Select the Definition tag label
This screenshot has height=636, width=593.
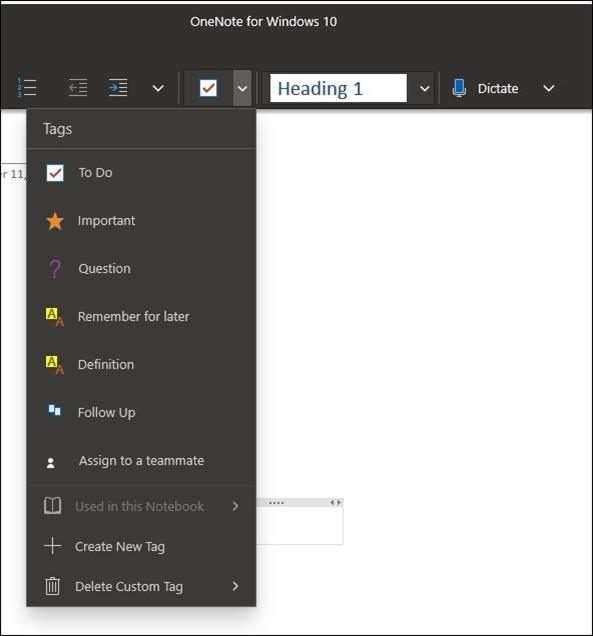(x=106, y=364)
